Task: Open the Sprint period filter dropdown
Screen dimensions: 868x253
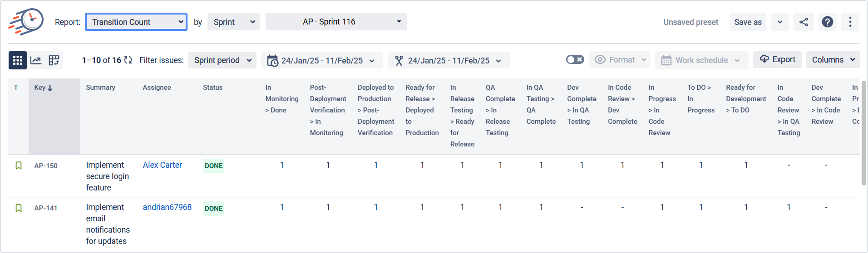Action: pyautogui.click(x=222, y=60)
